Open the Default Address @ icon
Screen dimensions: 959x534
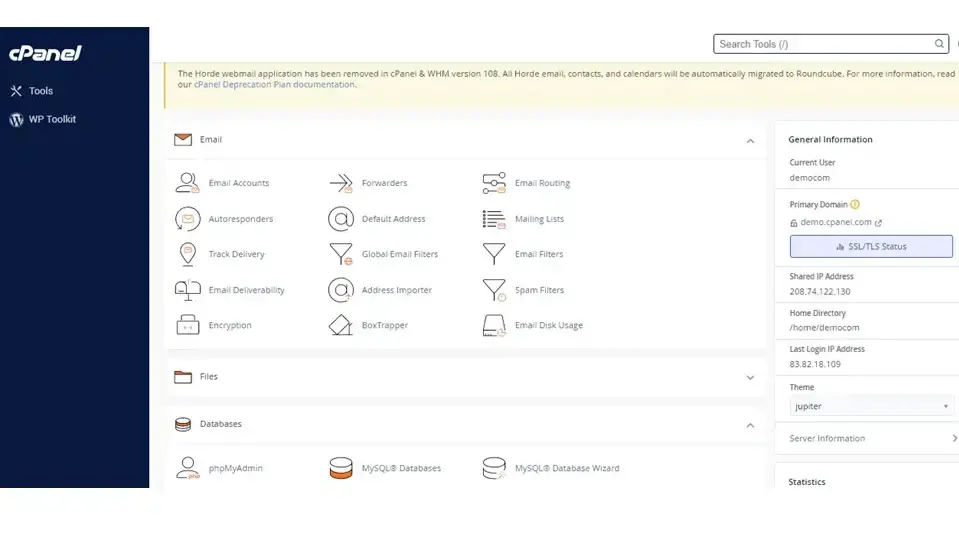point(341,219)
